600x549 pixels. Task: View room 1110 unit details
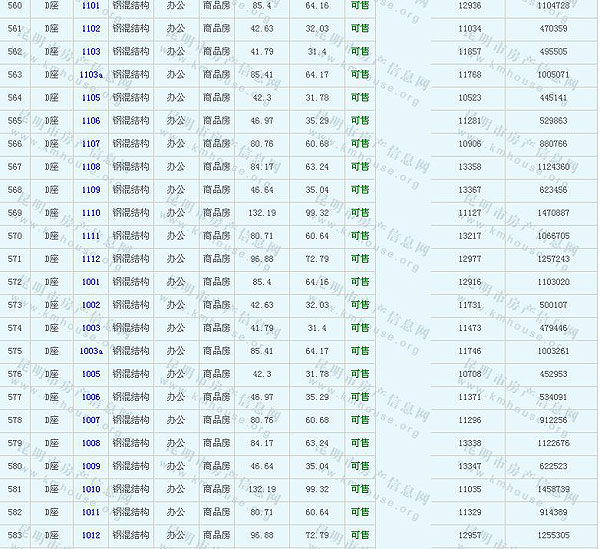(x=91, y=213)
